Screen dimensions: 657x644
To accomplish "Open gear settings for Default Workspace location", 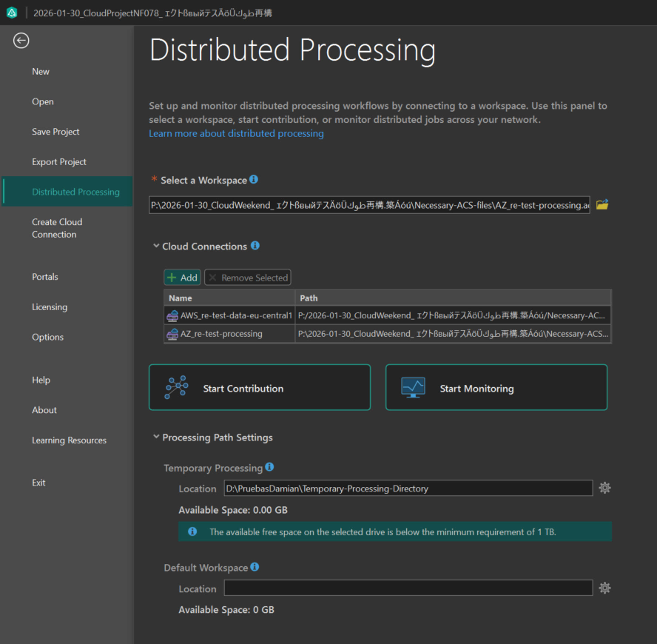I will (604, 588).
